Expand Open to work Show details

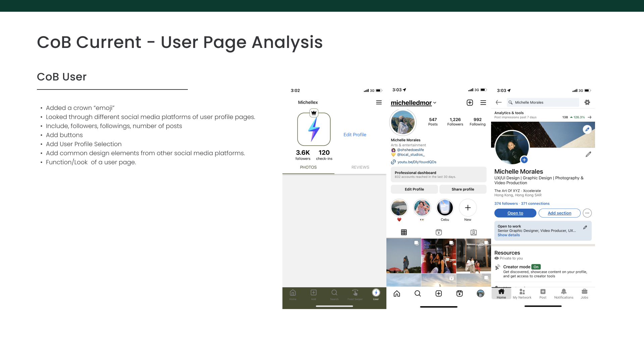pyautogui.click(x=508, y=235)
